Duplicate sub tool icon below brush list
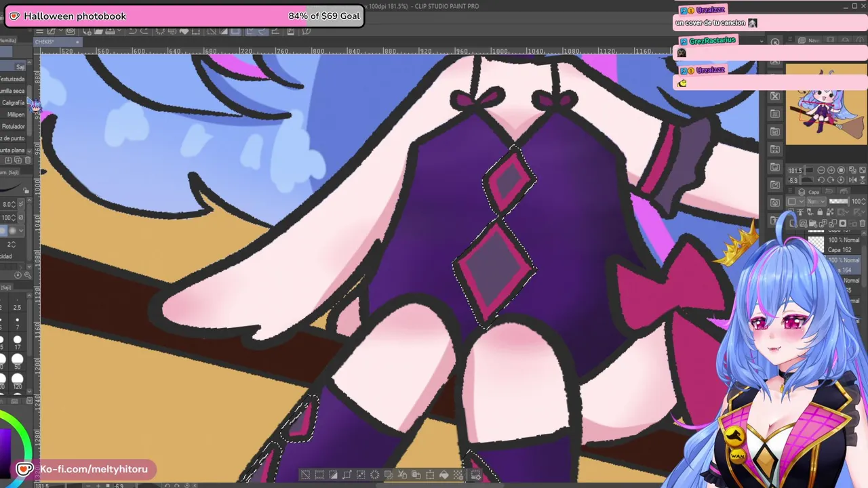Viewport: 868px width, 488px height. tap(18, 161)
